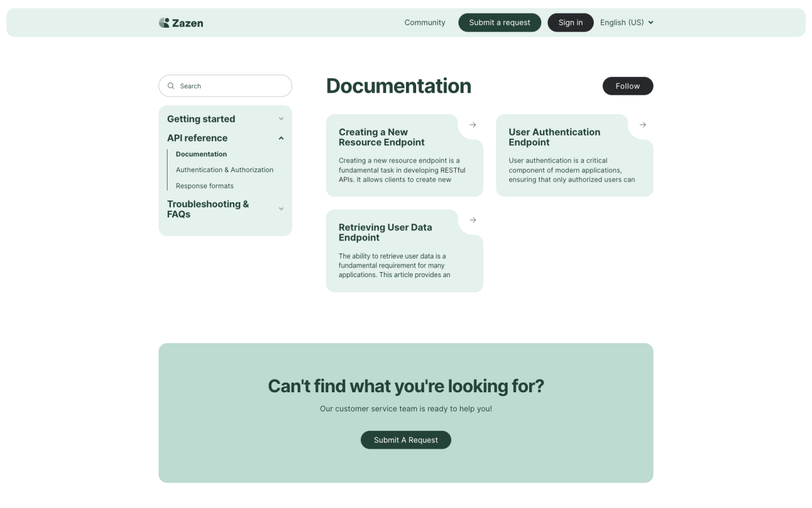812x508 pixels.
Task: Click Submit a request in header
Action: [499, 23]
